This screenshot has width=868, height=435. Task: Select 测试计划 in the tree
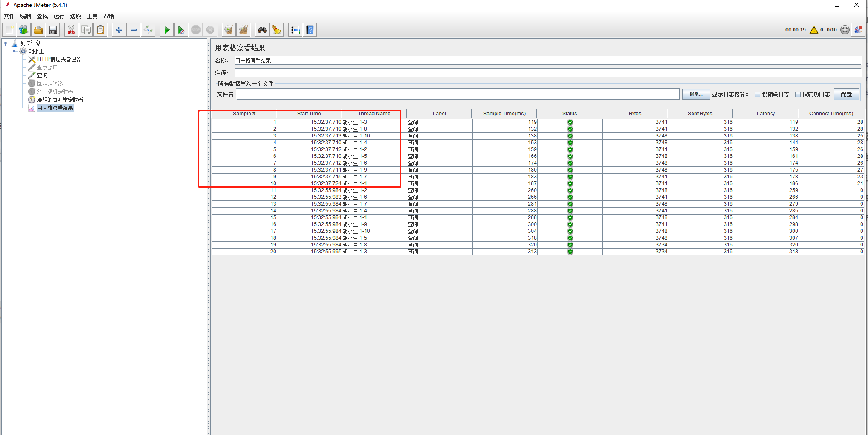(31, 43)
